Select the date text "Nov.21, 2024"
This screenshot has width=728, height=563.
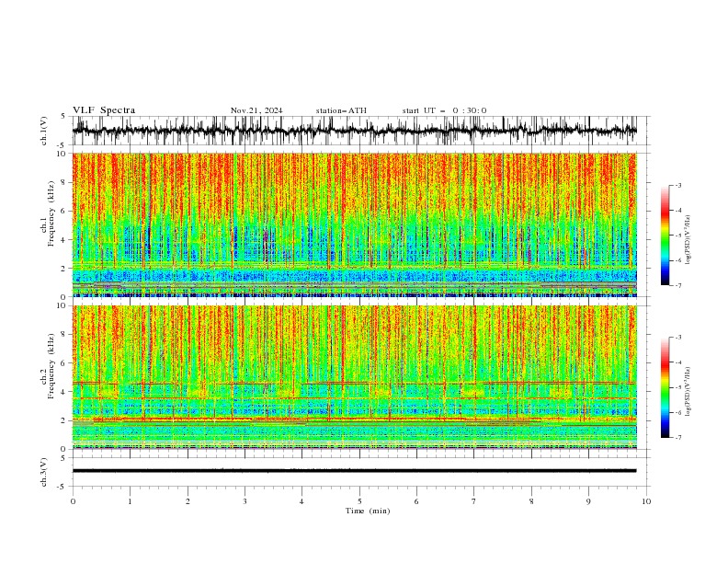point(256,110)
